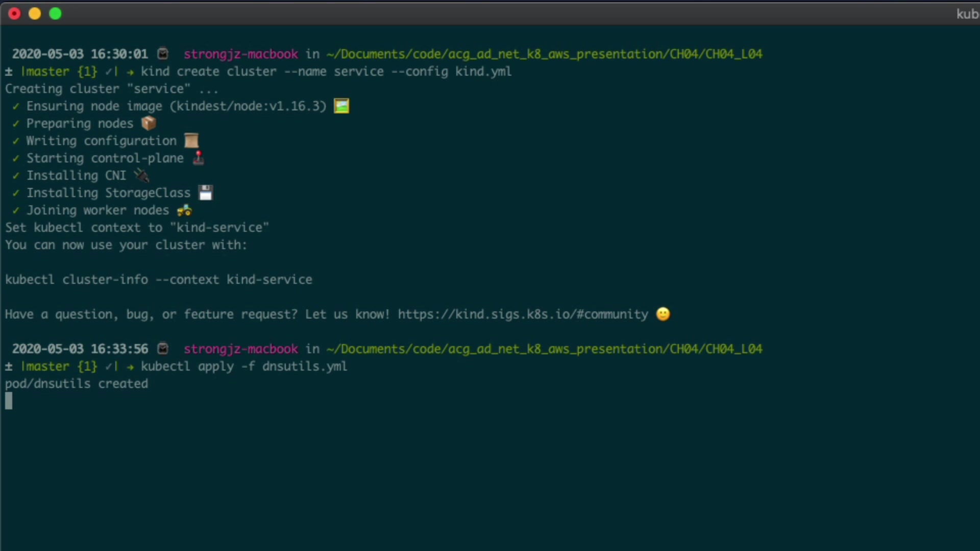This screenshot has width=980, height=551.
Task: Click the framed picture emoji after node image
Action: (x=341, y=106)
